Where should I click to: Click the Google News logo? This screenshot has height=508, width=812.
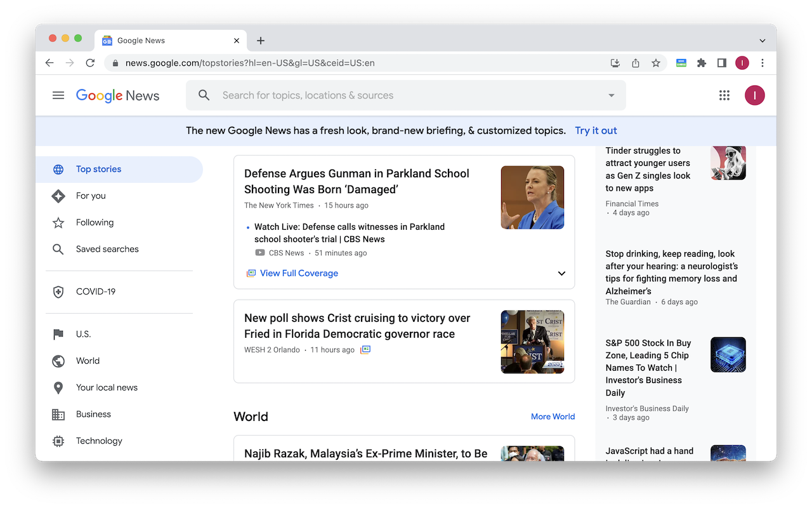coord(117,95)
